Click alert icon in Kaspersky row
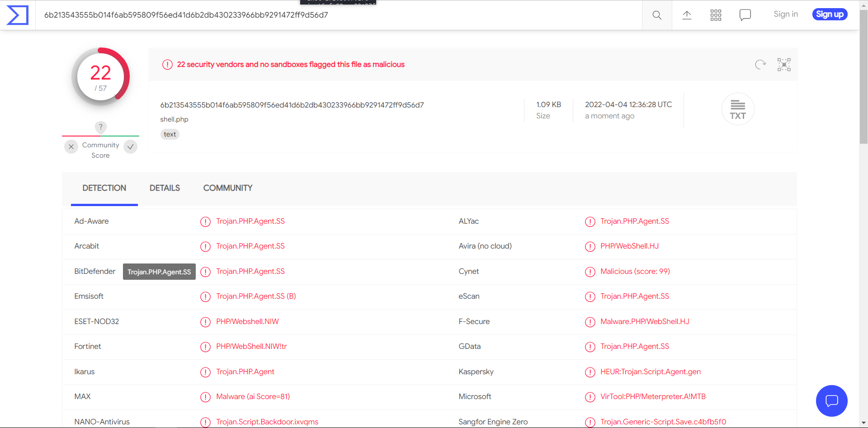Viewport: 868px width, 428px height. (x=590, y=372)
